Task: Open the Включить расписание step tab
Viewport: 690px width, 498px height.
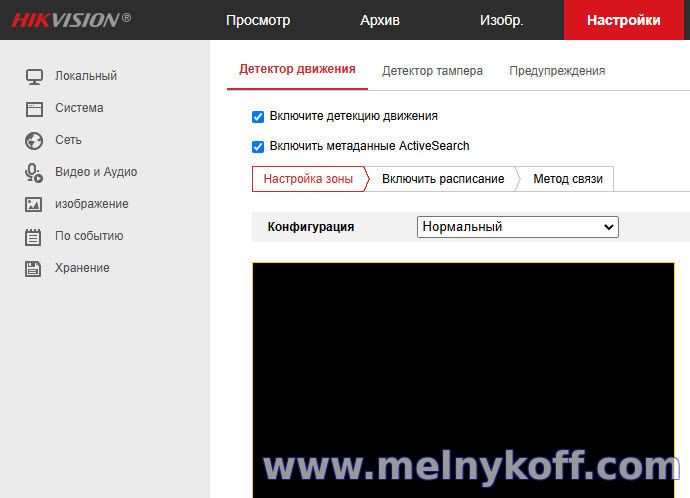Action: [443, 179]
